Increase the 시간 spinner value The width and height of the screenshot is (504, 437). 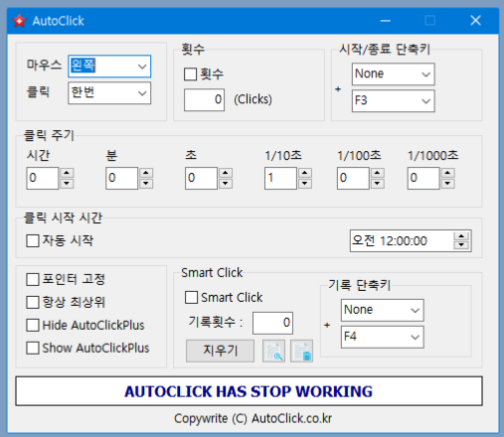point(67,173)
